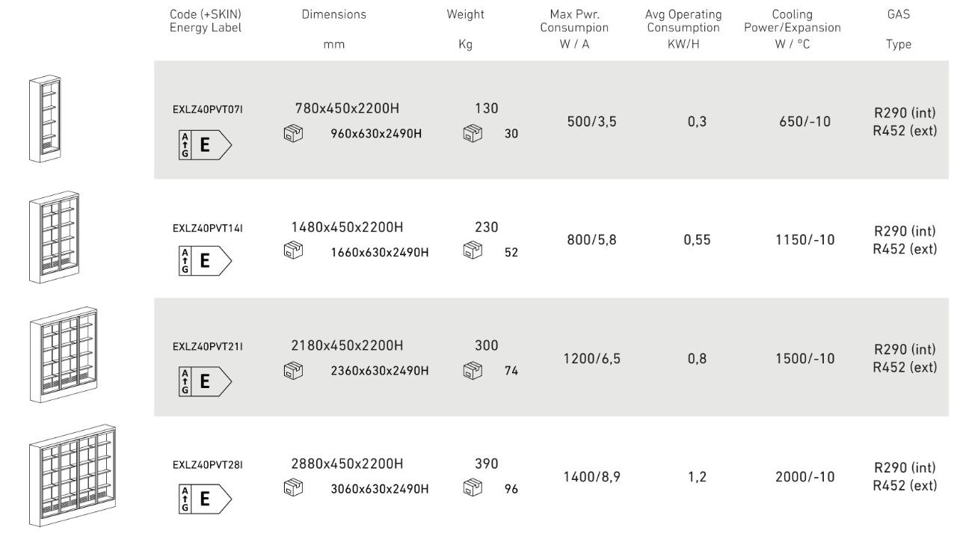
Task: Select the two-door cabinet illustration
Action: 54,237
